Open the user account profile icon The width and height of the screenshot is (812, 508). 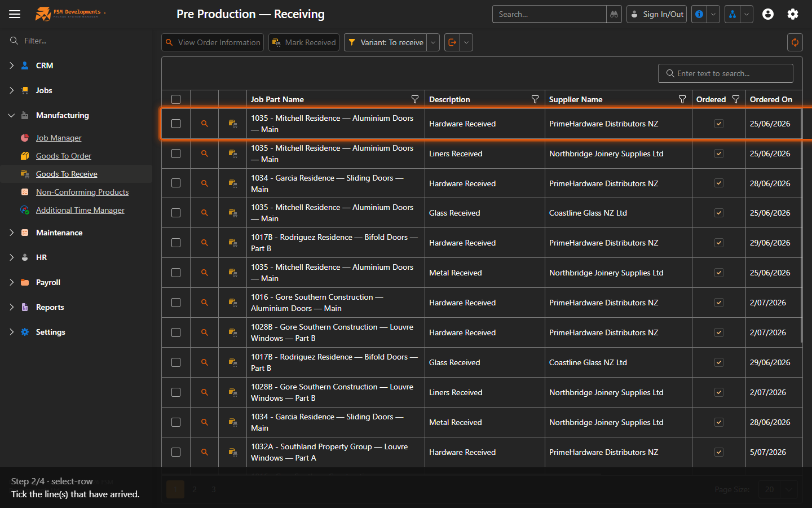[768, 14]
